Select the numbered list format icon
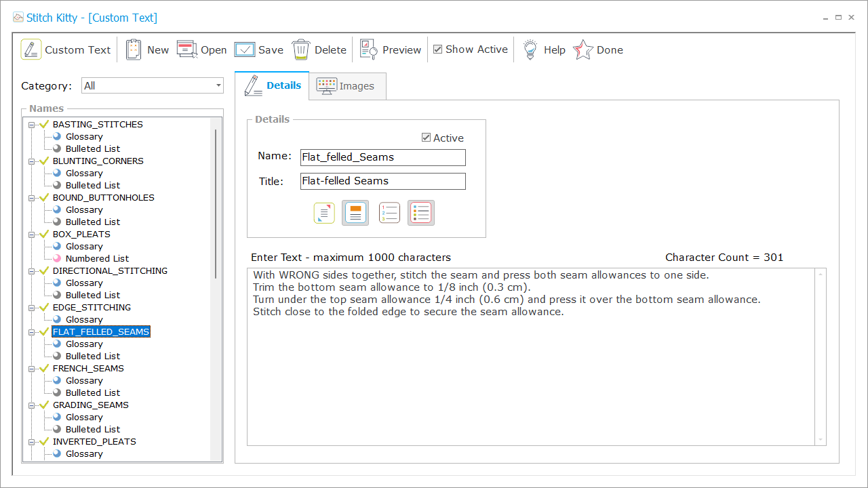The width and height of the screenshot is (868, 488). click(389, 213)
